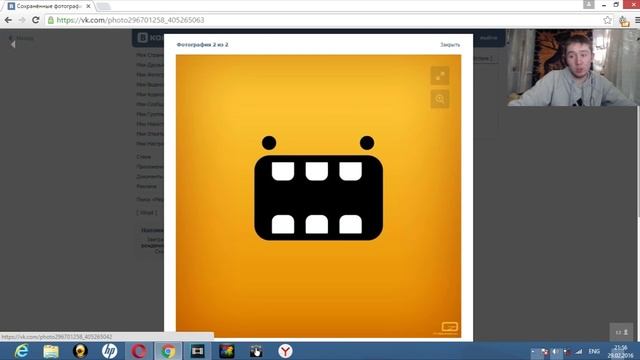This screenshot has height=360, width=640.
Task: Close the Сохранённые фотографии tab
Action: 88,6
